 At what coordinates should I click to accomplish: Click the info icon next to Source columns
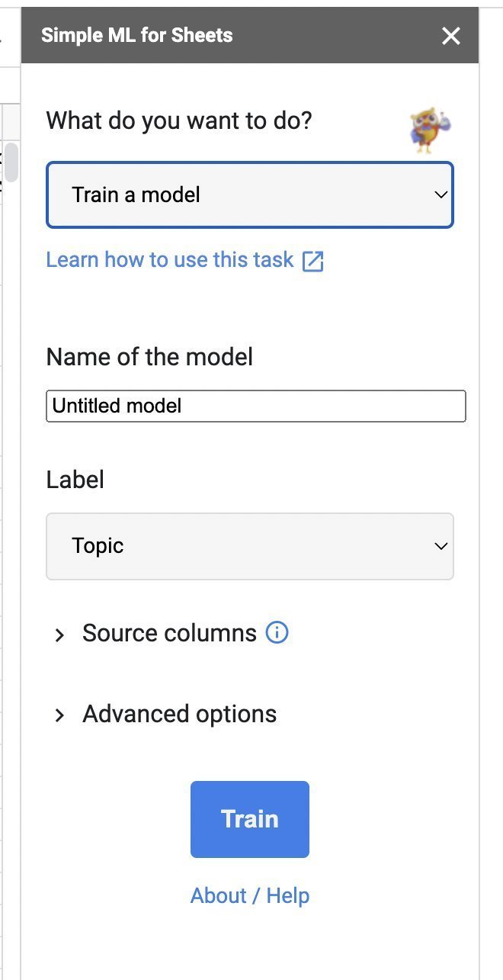coord(277,633)
